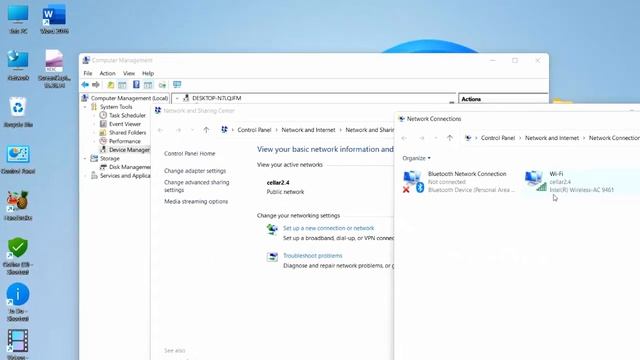
Task: Click Network and Internet breadcrumb in Network Connections
Action: [x=552, y=138]
